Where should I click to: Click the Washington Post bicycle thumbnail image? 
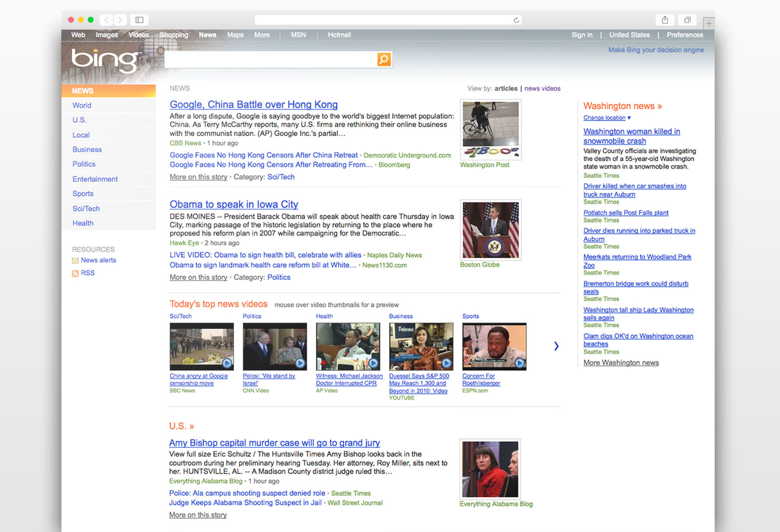490,129
